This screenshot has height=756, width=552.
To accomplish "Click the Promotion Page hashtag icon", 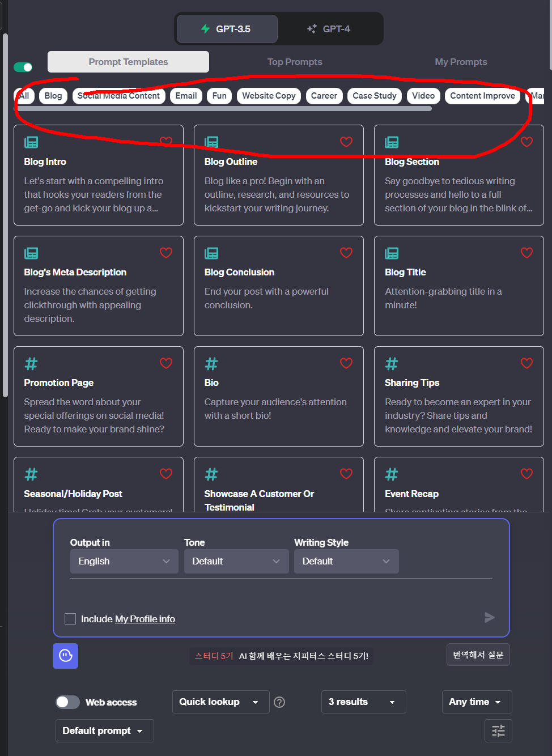I will [31, 364].
